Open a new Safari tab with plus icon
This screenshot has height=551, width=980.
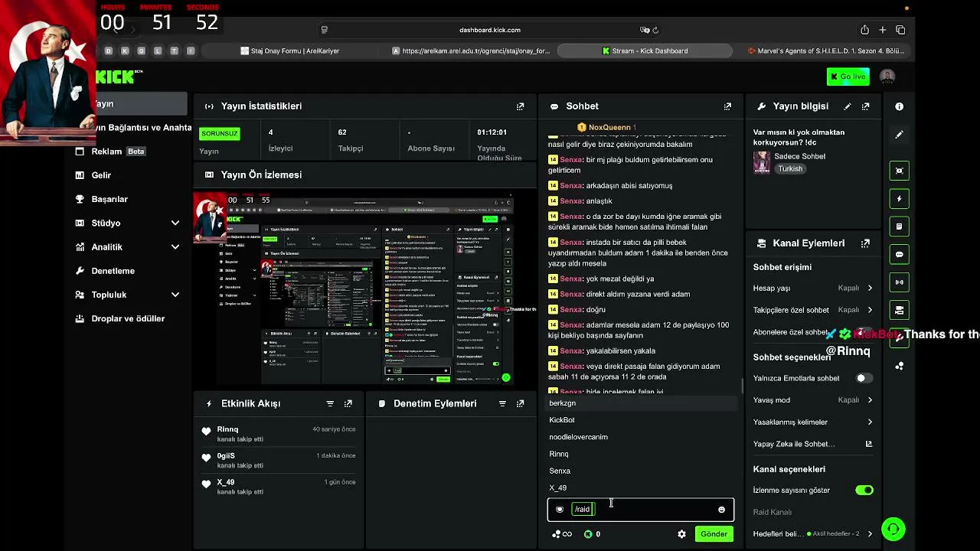tap(883, 30)
